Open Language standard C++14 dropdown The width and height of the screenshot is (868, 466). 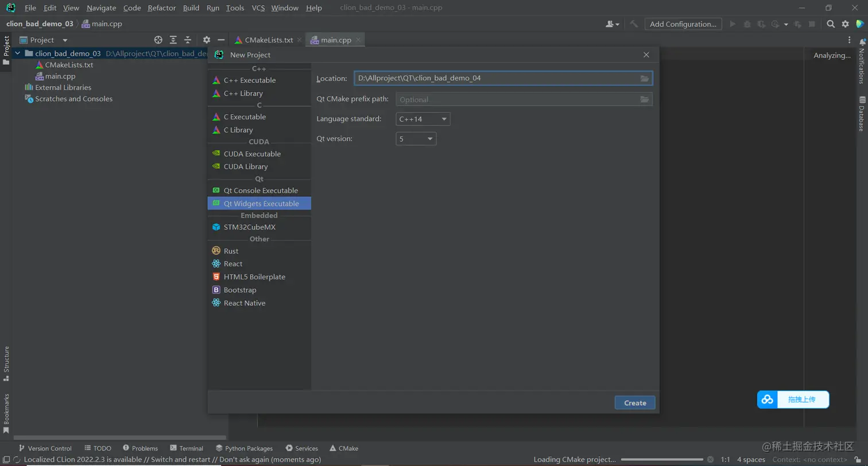[x=423, y=119]
